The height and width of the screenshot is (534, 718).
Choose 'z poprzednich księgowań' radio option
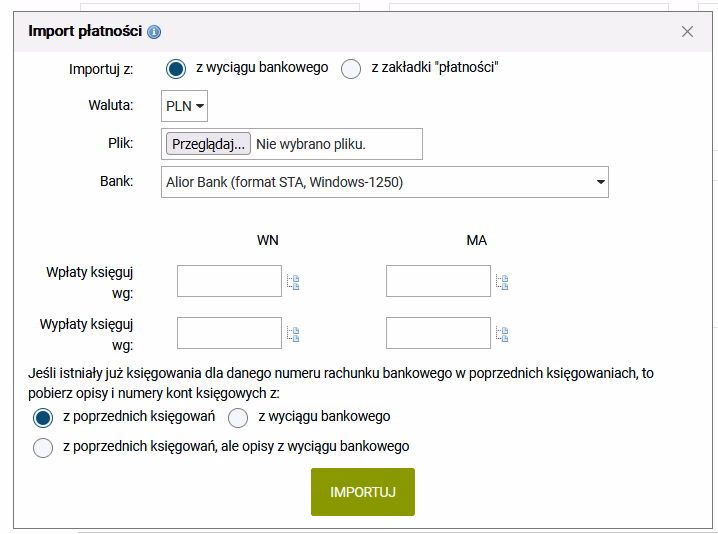pos(43,417)
